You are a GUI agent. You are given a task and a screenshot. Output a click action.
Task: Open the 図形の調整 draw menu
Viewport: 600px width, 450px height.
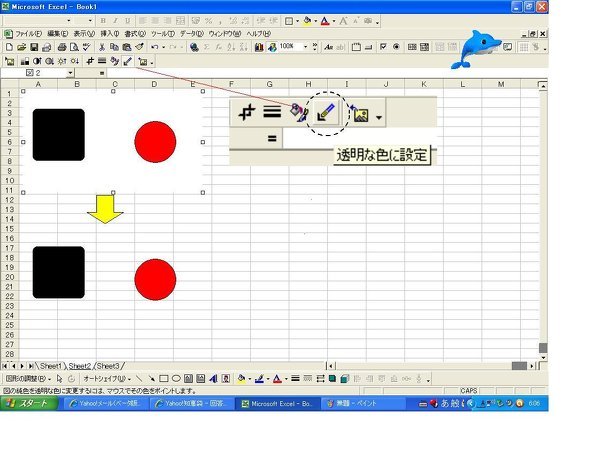(x=28, y=379)
